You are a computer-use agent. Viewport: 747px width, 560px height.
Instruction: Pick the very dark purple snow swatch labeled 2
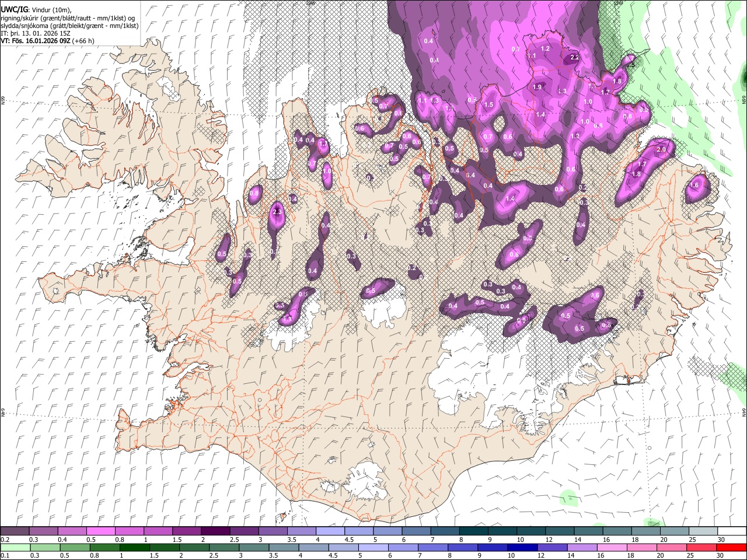pos(215,531)
